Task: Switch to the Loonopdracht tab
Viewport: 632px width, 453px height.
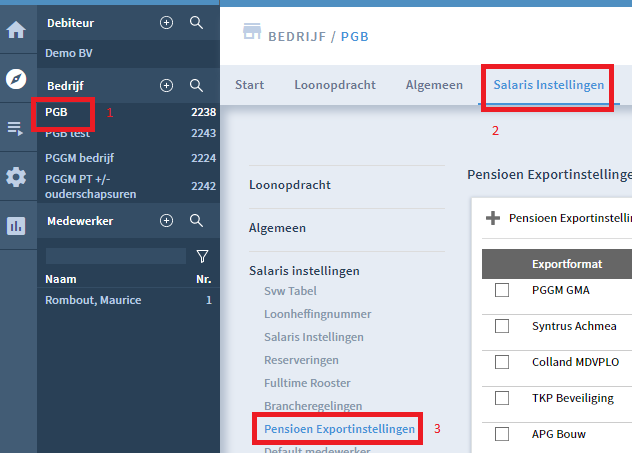Action: 335,85
